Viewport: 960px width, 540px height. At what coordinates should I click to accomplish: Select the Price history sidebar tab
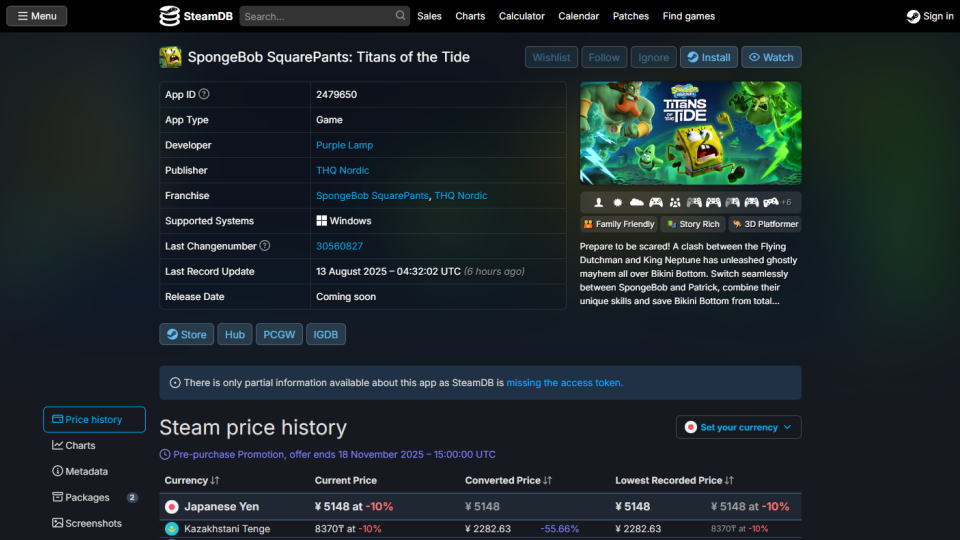[94, 419]
